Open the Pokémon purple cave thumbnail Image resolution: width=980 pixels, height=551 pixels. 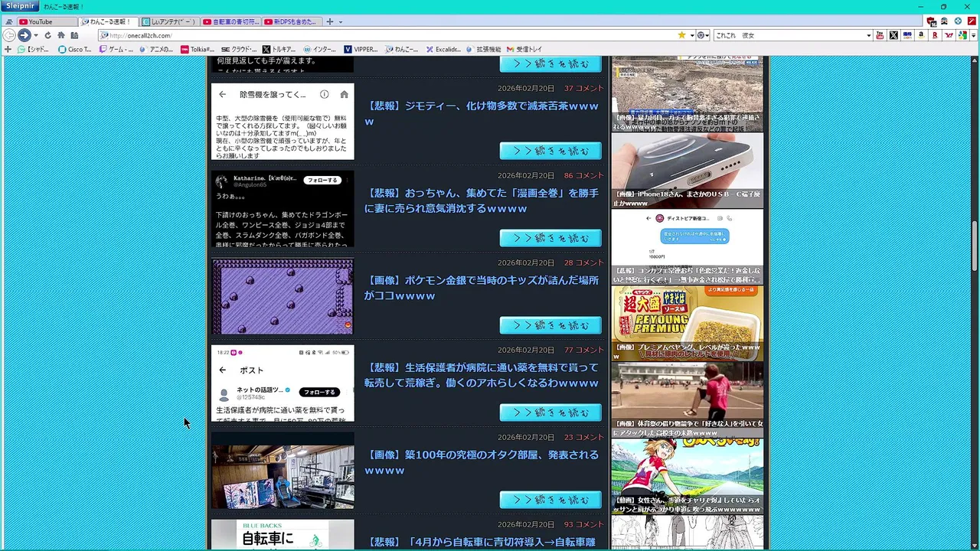(x=283, y=296)
